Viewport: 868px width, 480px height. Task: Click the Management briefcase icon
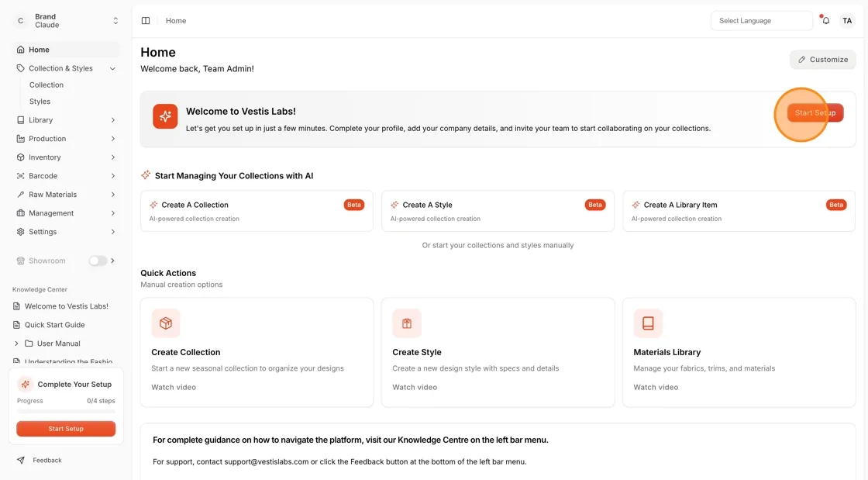coord(20,213)
